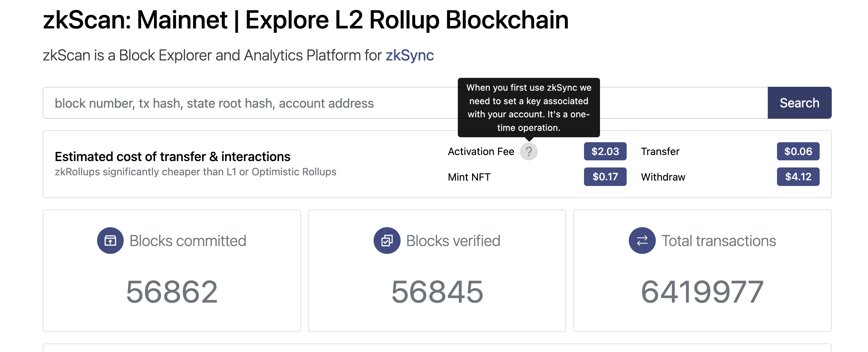Click the Total transactions arrows icon

pyautogui.click(x=642, y=241)
